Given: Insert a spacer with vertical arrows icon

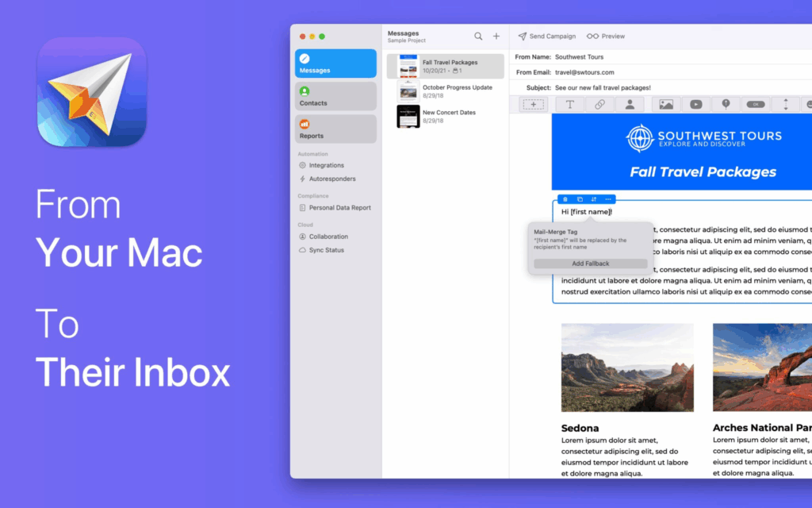Looking at the screenshot, I should [x=786, y=104].
